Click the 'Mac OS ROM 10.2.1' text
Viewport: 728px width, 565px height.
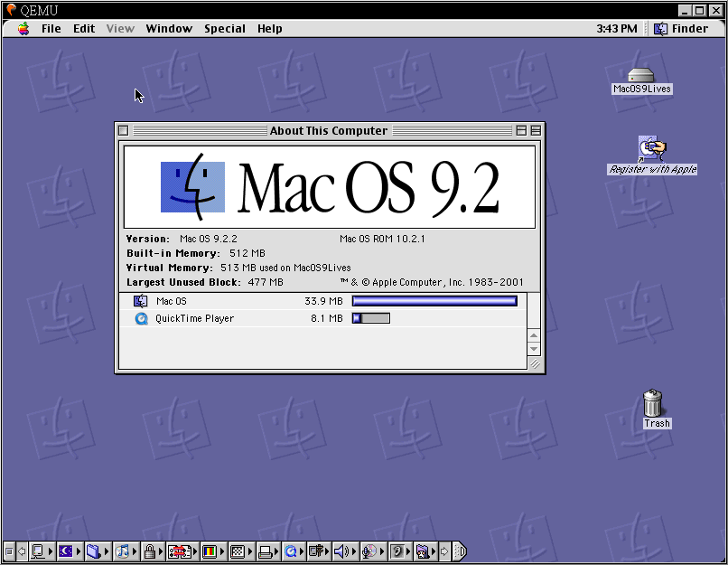pyautogui.click(x=382, y=239)
